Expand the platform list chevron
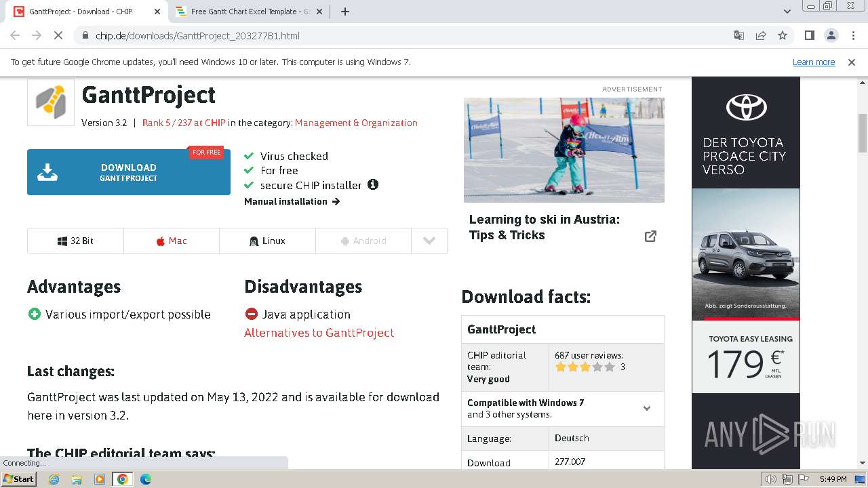The width and height of the screenshot is (868, 488). tap(429, 241)
